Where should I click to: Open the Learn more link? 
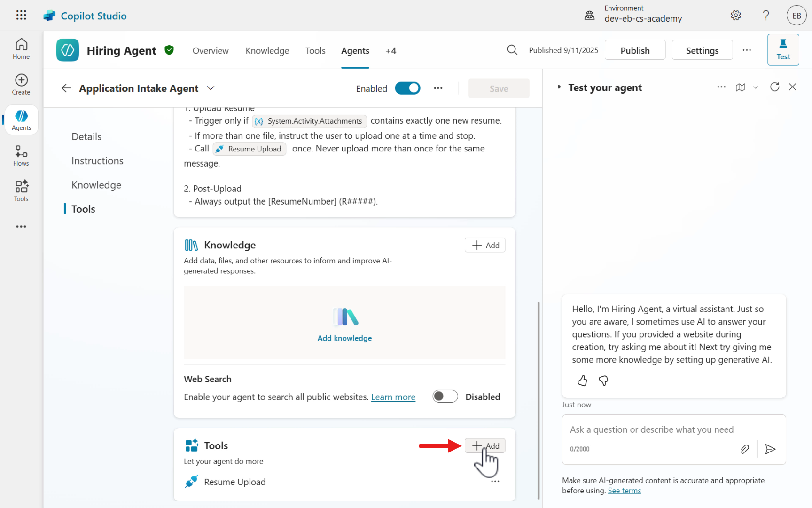click(393, 397)
